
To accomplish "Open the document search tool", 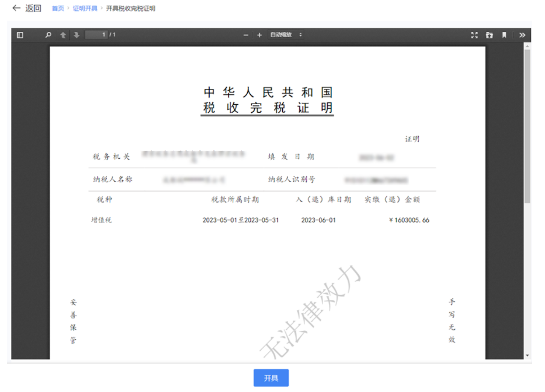I will (48, 35).
